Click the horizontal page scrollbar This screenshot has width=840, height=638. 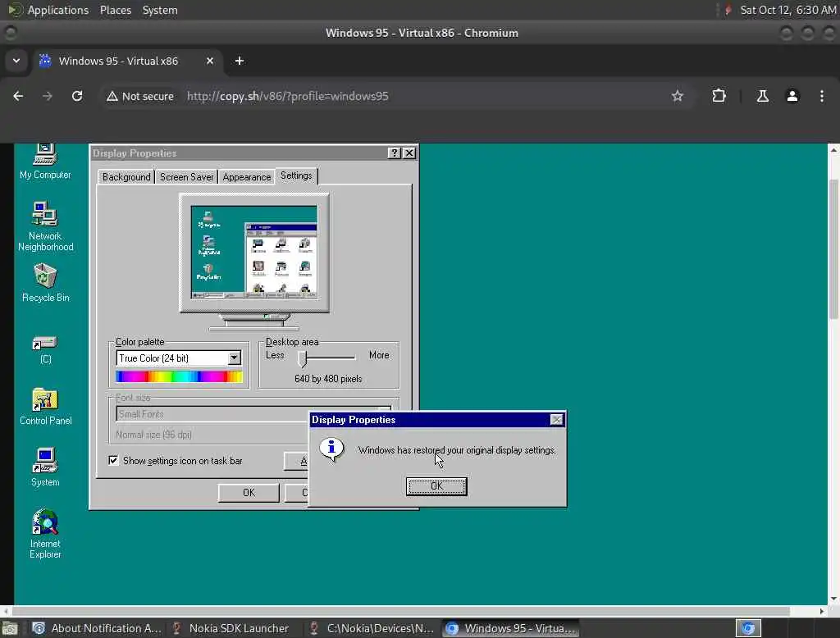[400, 611]
